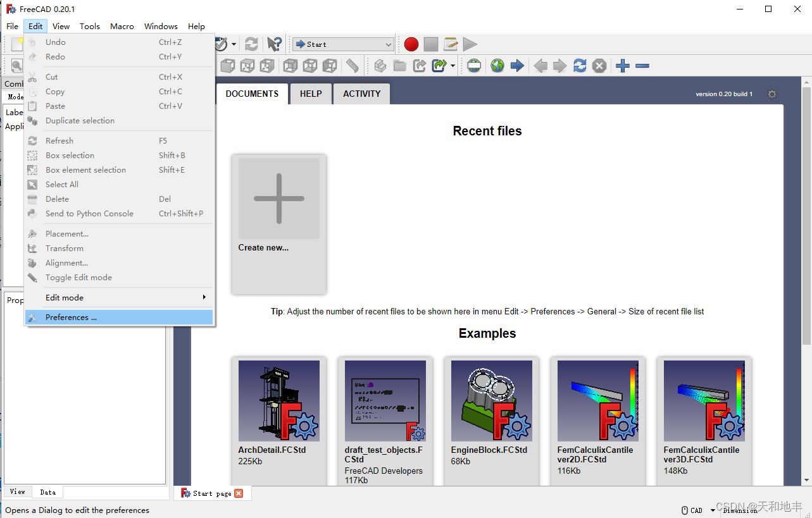The width and height of the screenshot is (812, 518).
Task: Set right view cube icon
Action: click(267, 66)
